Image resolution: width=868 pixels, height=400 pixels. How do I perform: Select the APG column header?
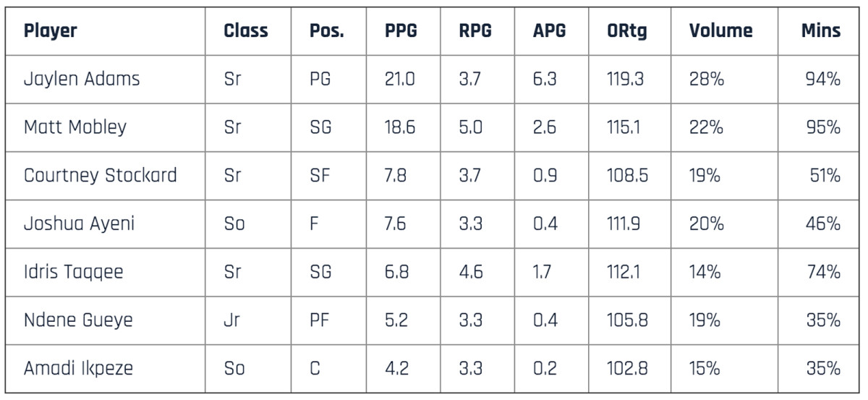[x=549, y=30]
